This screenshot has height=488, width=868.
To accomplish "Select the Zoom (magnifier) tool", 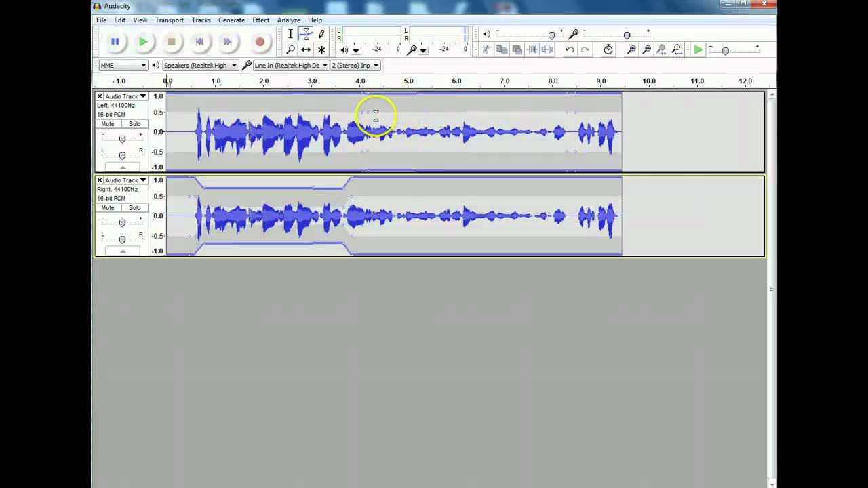I will [290, 49].
